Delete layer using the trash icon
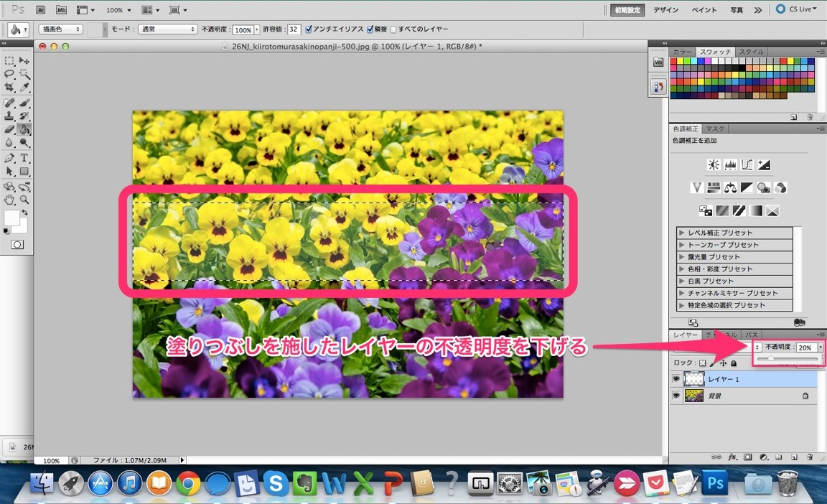Screen dimensions: 827x504 coord(810,457)
